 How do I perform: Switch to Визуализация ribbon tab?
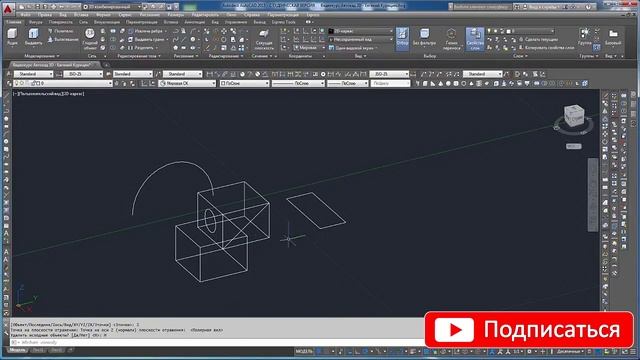[x=107, y=22]
